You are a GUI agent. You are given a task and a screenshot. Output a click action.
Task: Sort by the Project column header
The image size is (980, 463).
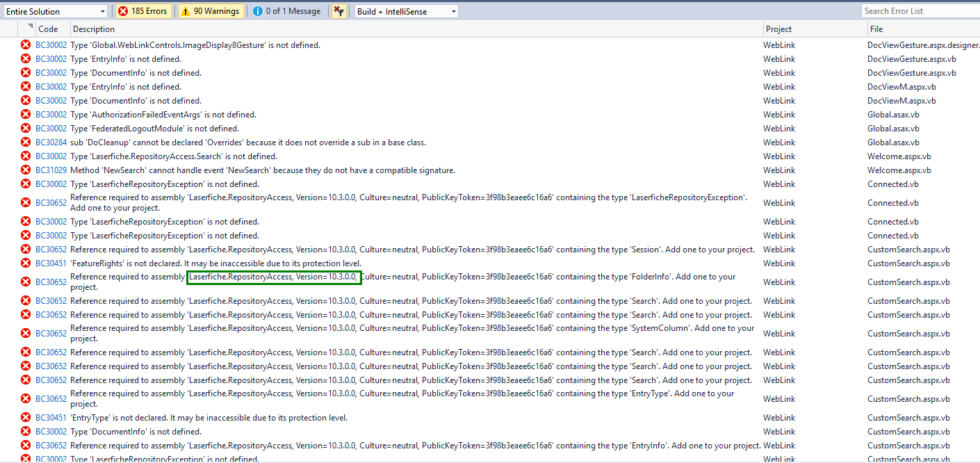778,29
